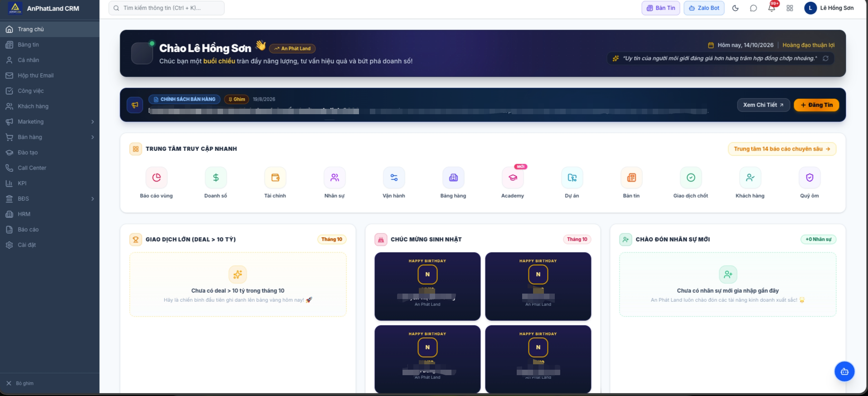Screen dimensions: 868x396
Task: Open the Quỹ ôm shield icon
Action: tap(810, 178)
